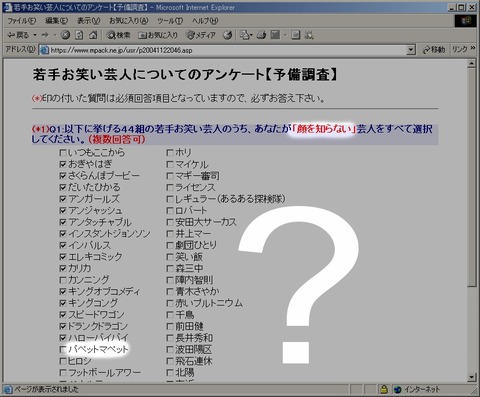This screenshot has height=397, width=480.
Task: Check the いつもここから checkbox
Action: tap(63, 153)
